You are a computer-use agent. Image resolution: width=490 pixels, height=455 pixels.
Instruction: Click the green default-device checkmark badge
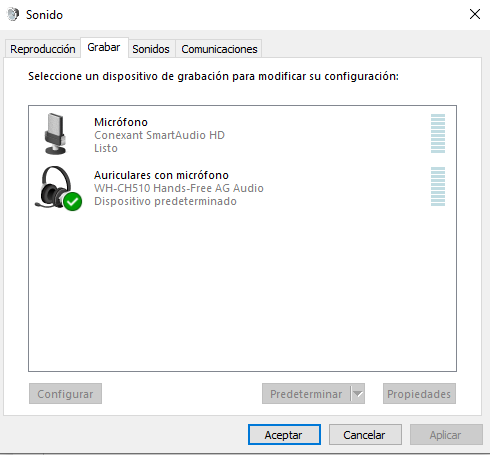point(72,202)
